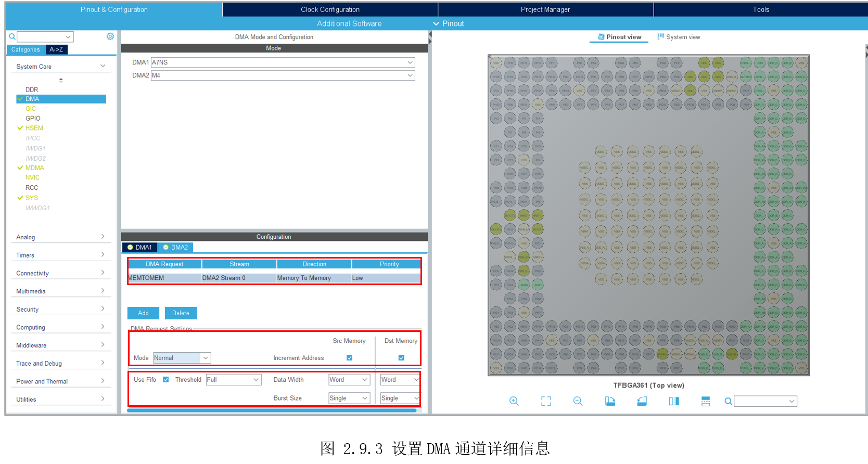Select the DMA2 configuration tab
This screenshot has height=464, width=868.
tap(175, 248)
